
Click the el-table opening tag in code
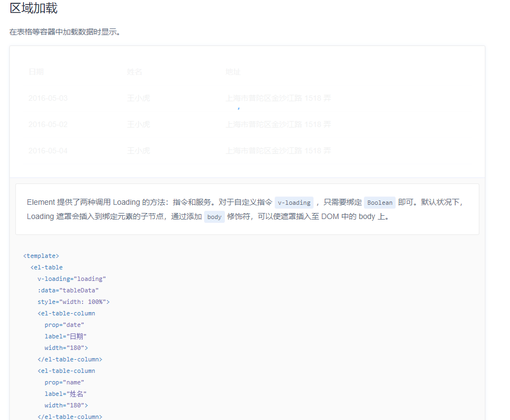click(47, 267)
